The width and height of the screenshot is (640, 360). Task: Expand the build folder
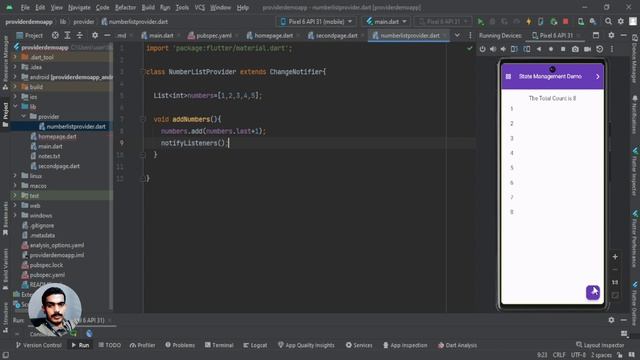pos(16,87)
